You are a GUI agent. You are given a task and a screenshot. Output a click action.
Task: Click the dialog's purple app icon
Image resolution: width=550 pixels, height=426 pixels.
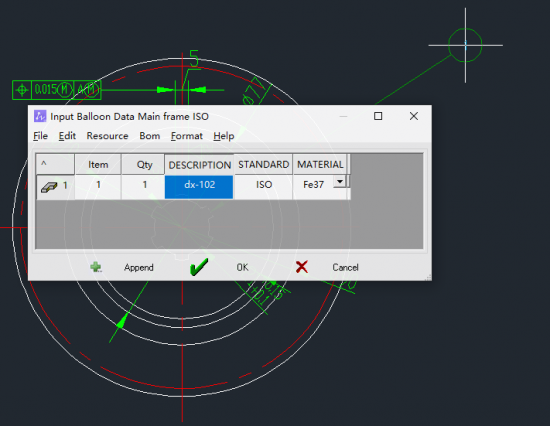pyautogui.click(x=40, y=116)
